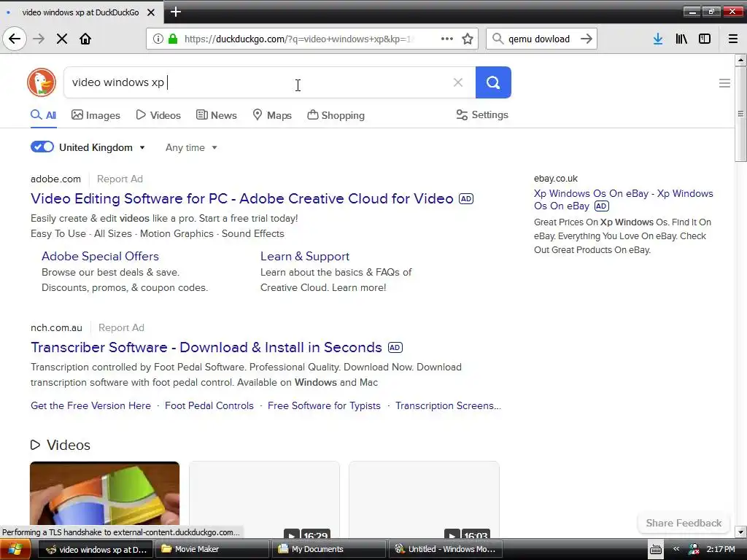Image resolution: width=747 pixels, height=560 pixels.
Task: Click the blue search button
Action: point(493,82)
